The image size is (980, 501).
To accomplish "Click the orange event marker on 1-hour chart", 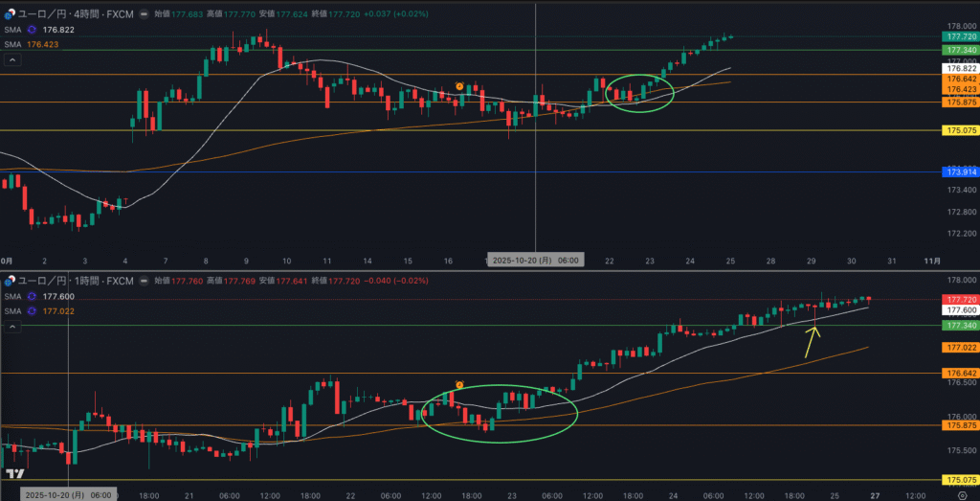I will 459,385.
